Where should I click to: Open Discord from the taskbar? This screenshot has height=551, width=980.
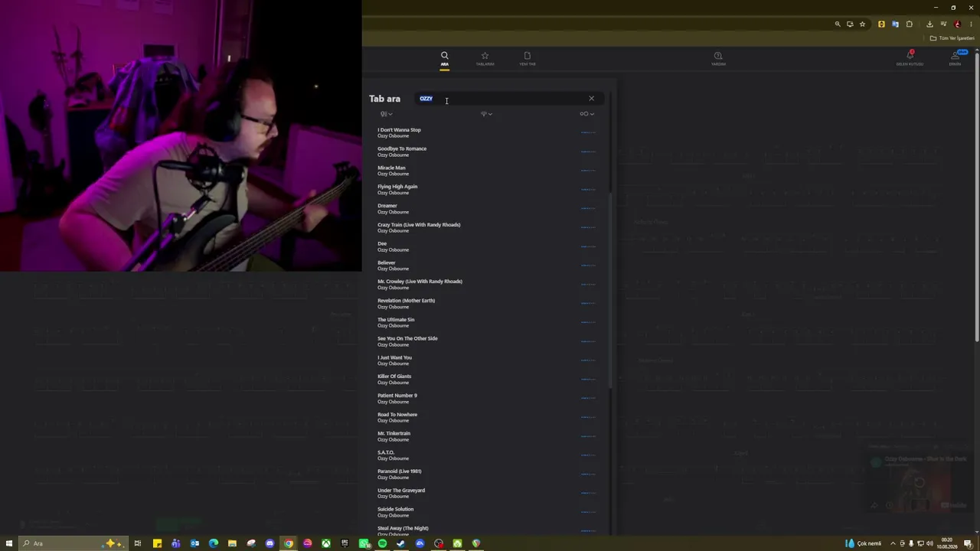[269, 543]
